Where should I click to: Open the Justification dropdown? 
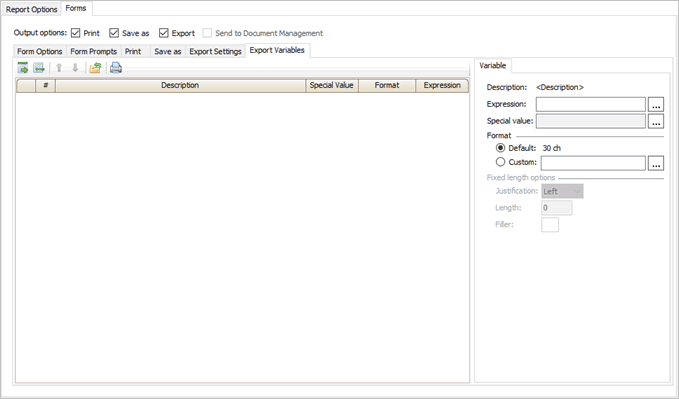point(562,191)
